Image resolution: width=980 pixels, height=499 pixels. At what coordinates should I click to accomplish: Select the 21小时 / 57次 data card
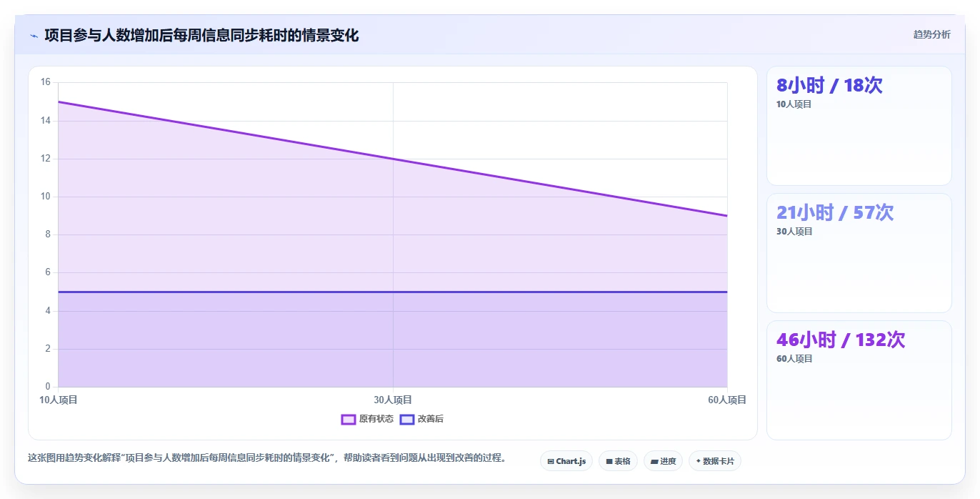(859, 253)
